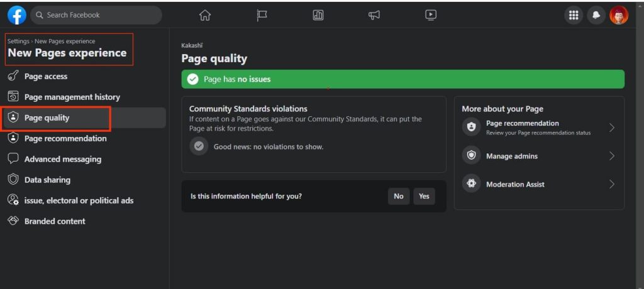Viewport: 644px width, 289px height.
Task: Expand Page recommendation chevron arrow
Action: tap(611, 128)
